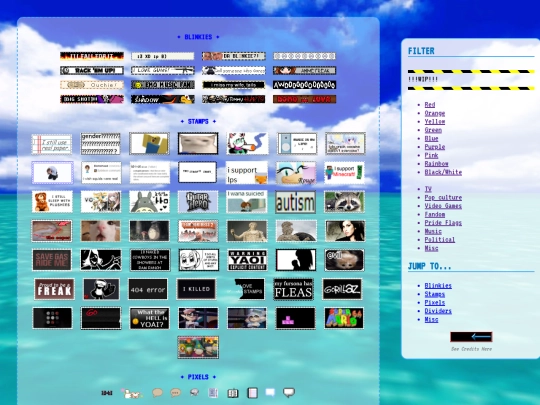The image size is (540, 405).
Task: Select the Rainbow filter
Action: point(436,164)
